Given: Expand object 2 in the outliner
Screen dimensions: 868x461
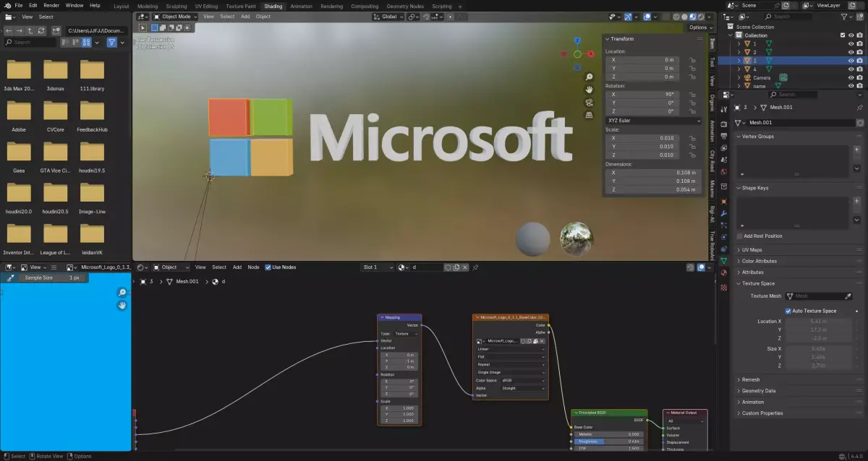Looking at the screenshot, I should pos(739,52).
